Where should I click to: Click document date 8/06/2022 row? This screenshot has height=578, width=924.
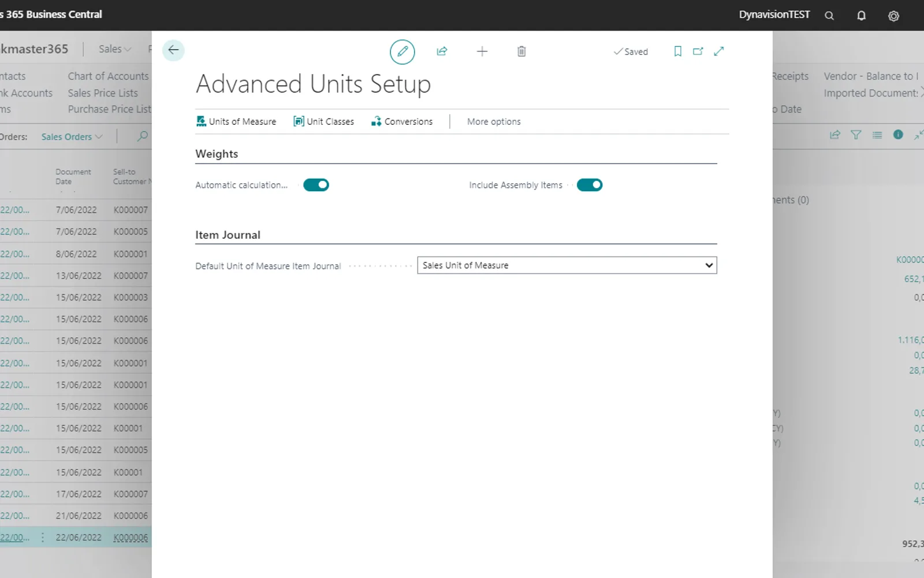coord(76,254)
